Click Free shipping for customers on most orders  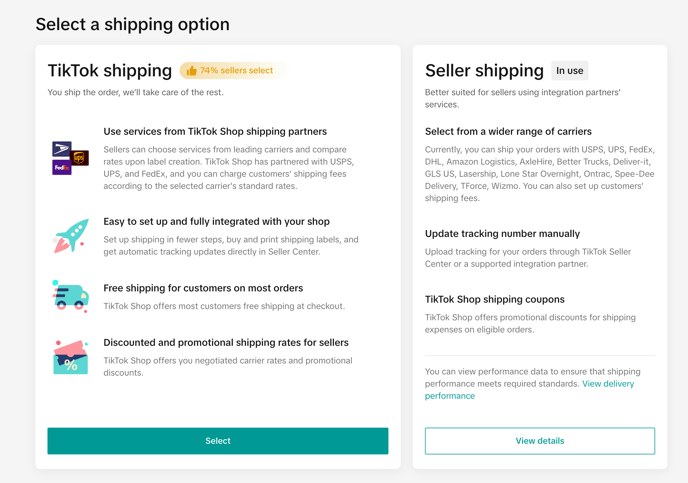(x=203, y=288)
